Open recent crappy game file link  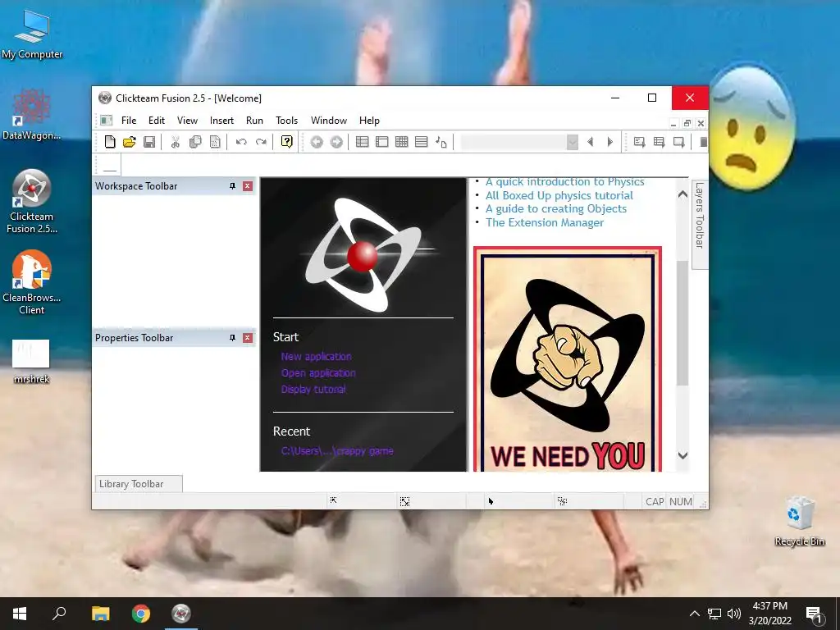click(x=337, y=451)
